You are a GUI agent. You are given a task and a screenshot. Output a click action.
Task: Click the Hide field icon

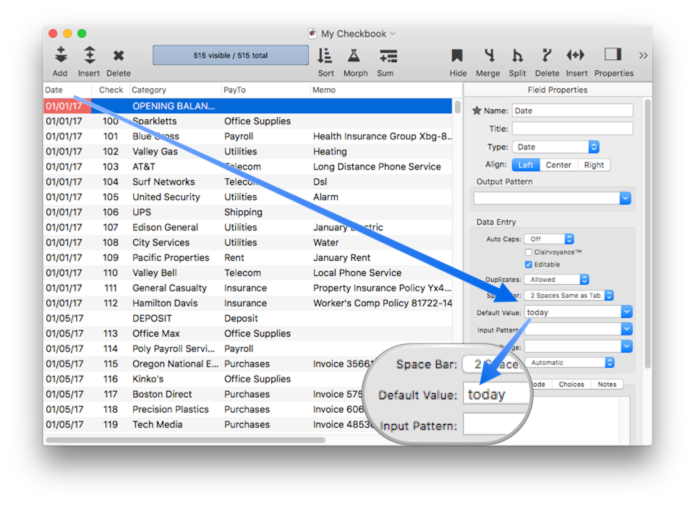click(457, 55)
